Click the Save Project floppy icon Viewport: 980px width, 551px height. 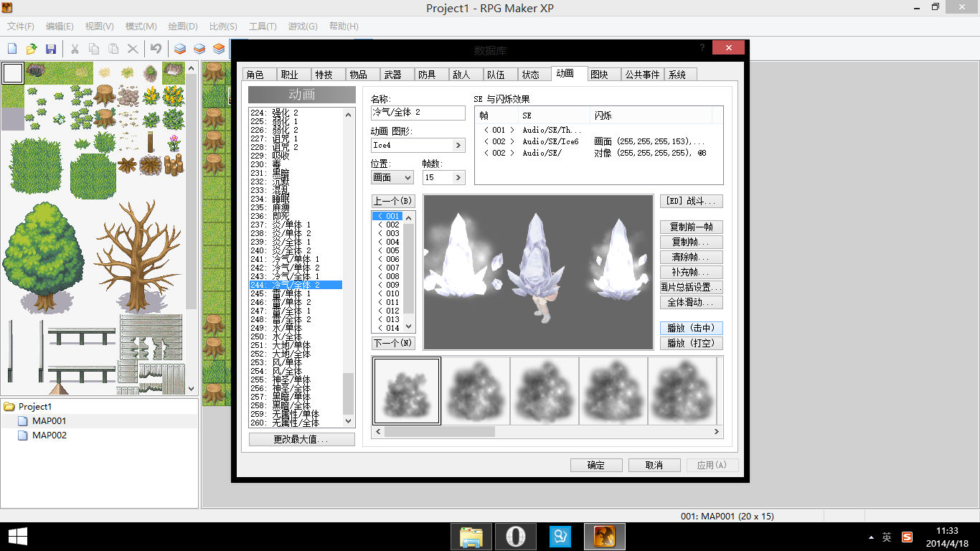point(51,49)
